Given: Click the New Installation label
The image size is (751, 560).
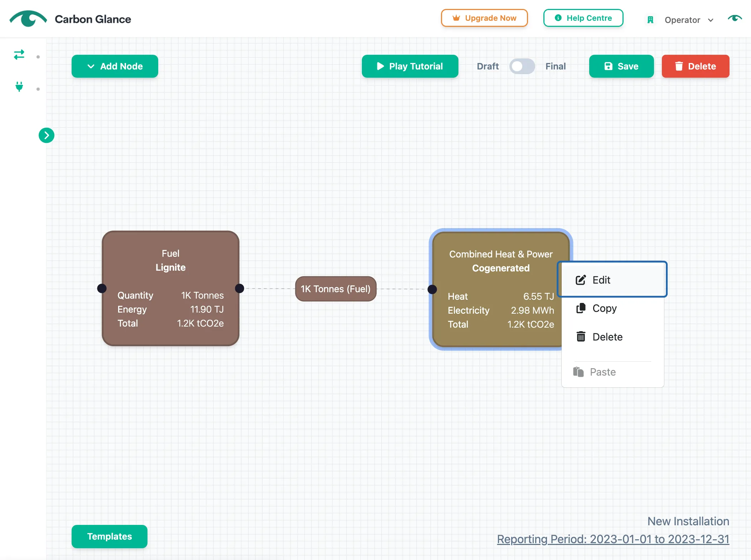Looking at the screenshot, I should pyautogui.click(x=688, y=521).
